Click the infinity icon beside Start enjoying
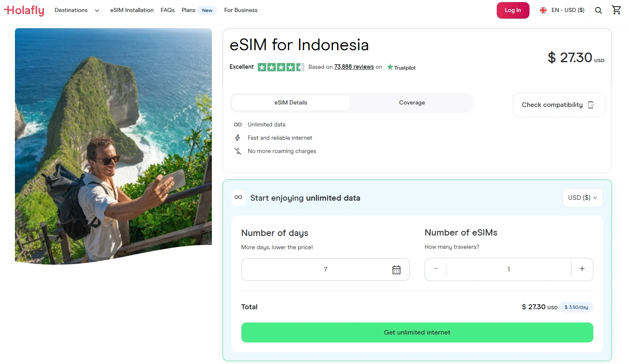629x364 pixels. (x=238, y=197)
